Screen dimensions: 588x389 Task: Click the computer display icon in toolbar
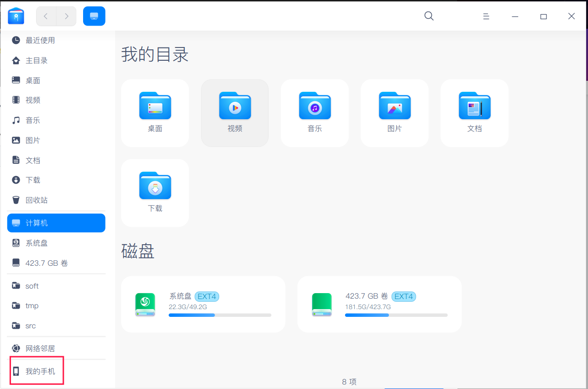point(94,15)
